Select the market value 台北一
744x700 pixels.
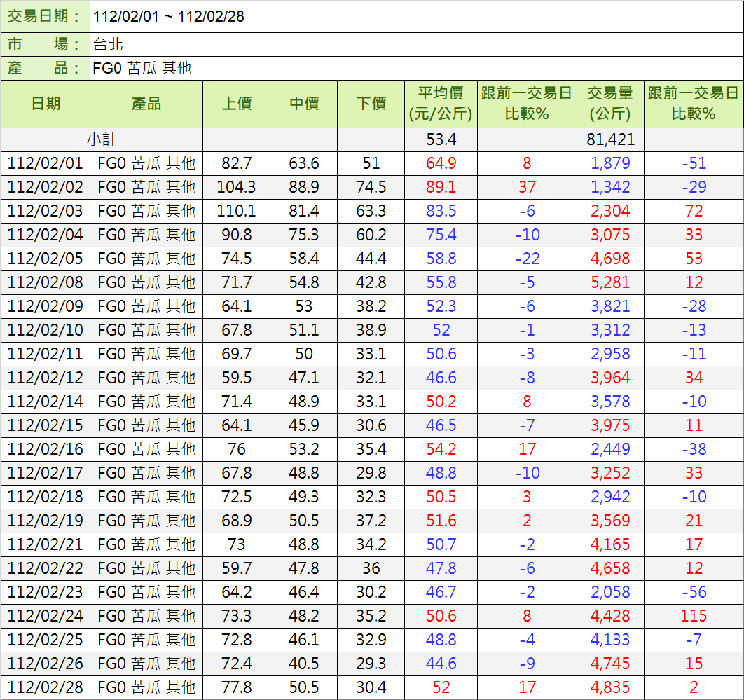point(116,44)
